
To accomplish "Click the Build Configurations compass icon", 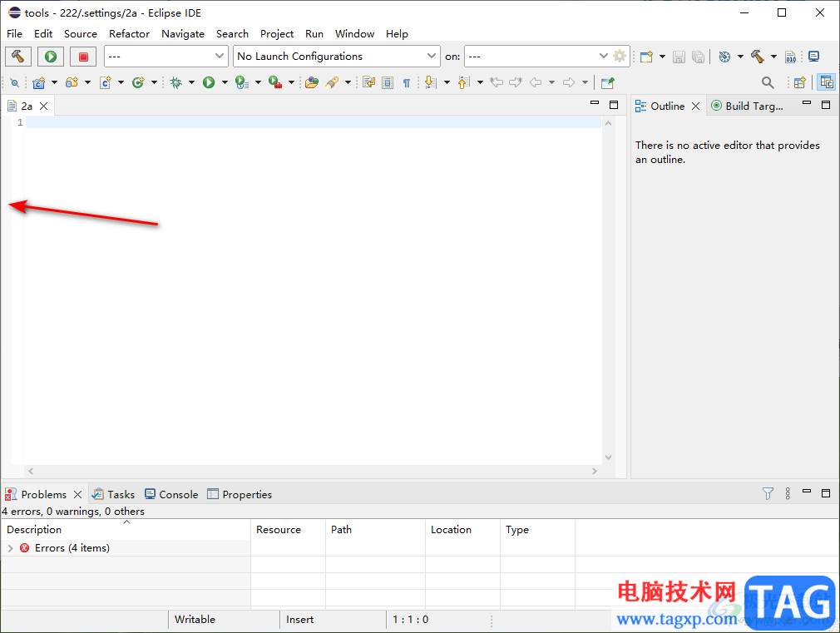I will (724, 57).
